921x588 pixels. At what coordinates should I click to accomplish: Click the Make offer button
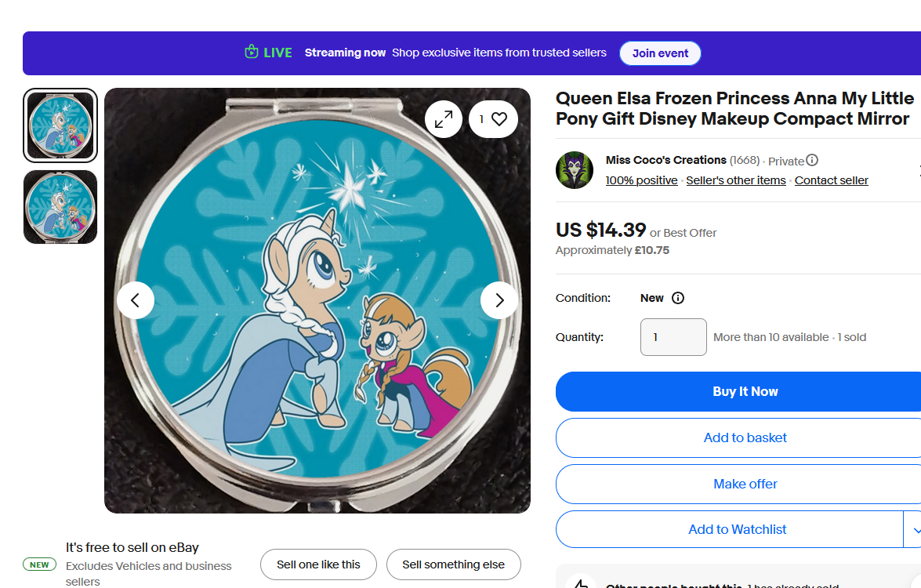click(x=745, y=484)
